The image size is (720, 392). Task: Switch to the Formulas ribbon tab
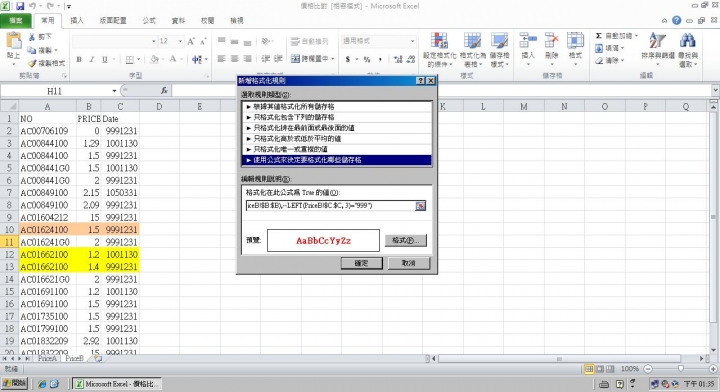point(149,21)
